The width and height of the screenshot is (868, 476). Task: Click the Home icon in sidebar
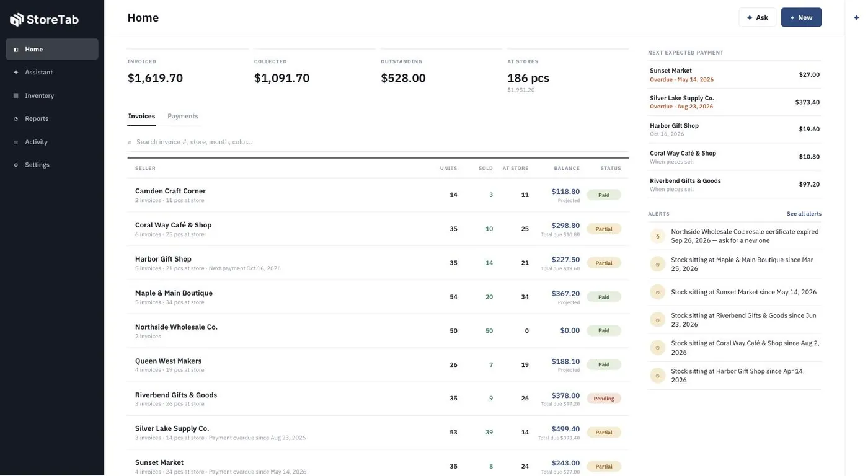click(x=16, y=50)
